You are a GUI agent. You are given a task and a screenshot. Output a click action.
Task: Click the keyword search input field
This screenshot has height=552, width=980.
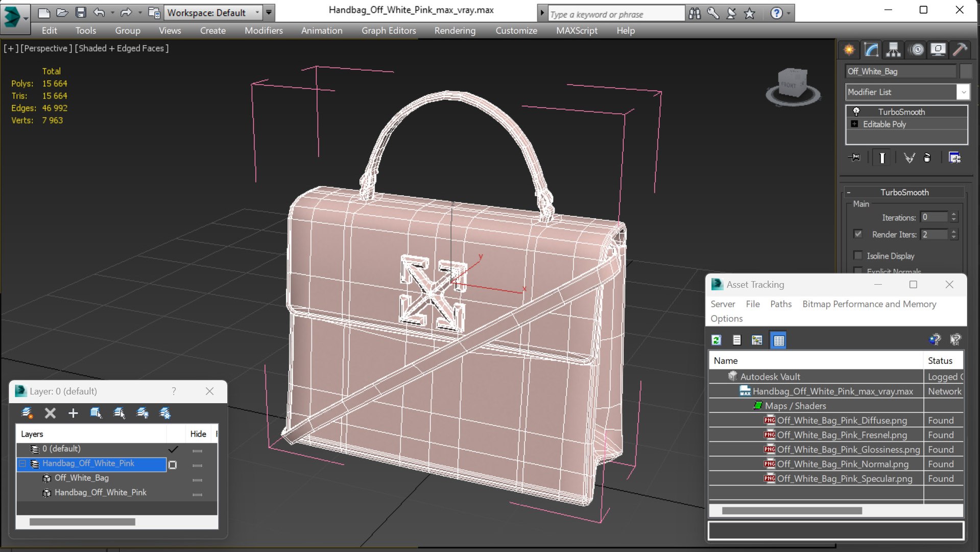click(x=616, y=14)
